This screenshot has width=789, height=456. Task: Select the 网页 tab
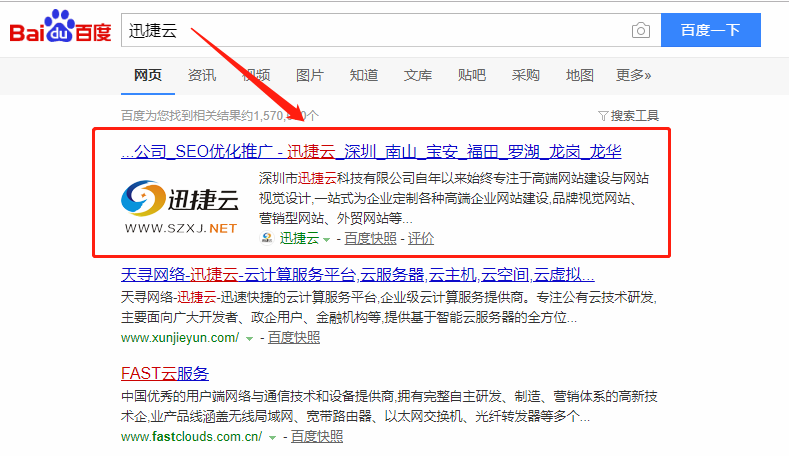pyautogui.click(x=147, y=75)
